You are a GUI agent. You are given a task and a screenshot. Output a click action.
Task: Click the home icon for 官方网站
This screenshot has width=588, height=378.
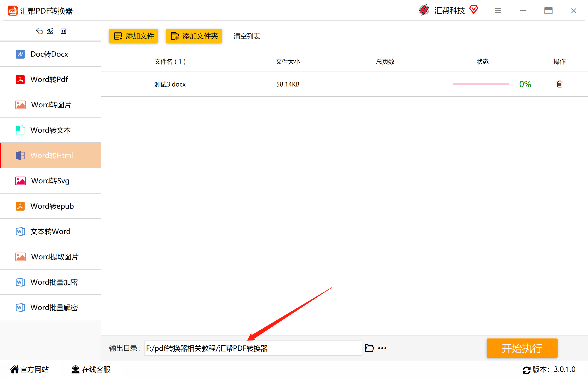[15, 369]
